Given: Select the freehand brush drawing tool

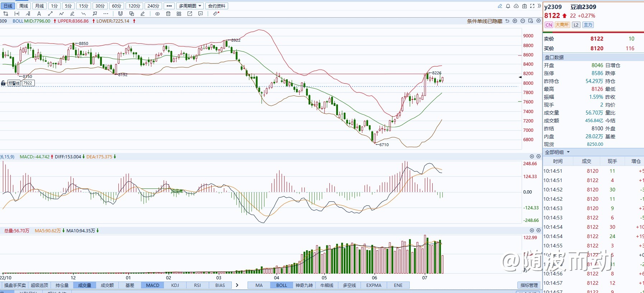Looking at the screenshot, I should (x=72, y=14).
